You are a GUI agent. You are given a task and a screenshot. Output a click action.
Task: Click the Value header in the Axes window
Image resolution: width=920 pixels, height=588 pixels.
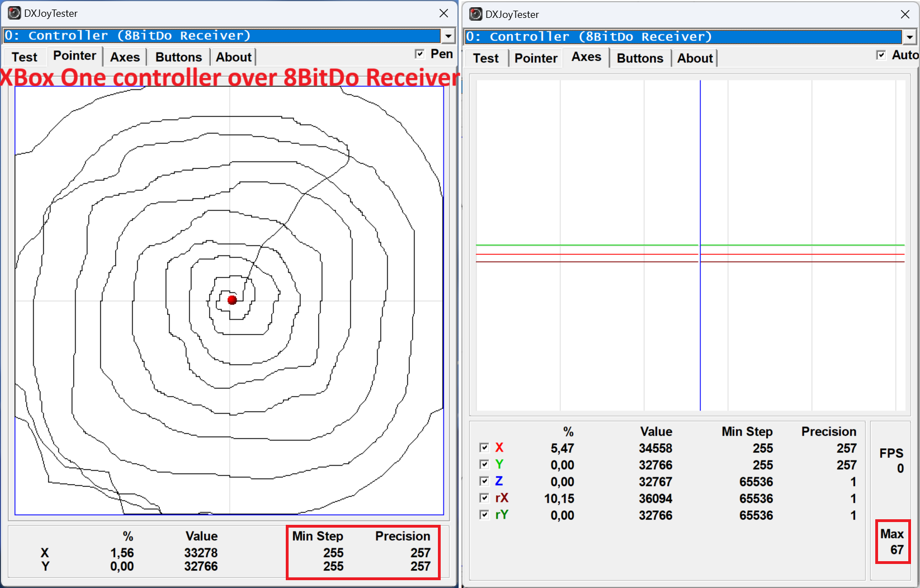[656, 431]
